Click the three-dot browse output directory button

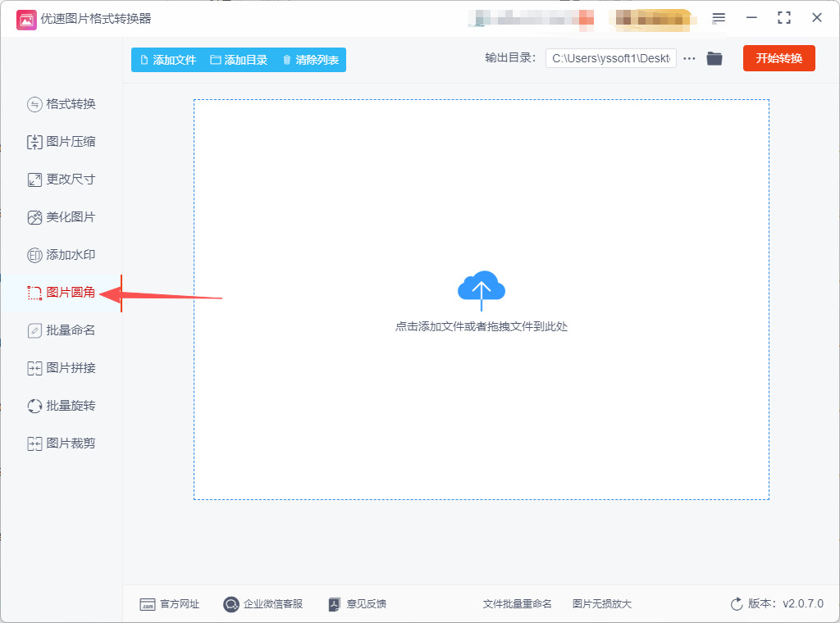tap(689, 58)
